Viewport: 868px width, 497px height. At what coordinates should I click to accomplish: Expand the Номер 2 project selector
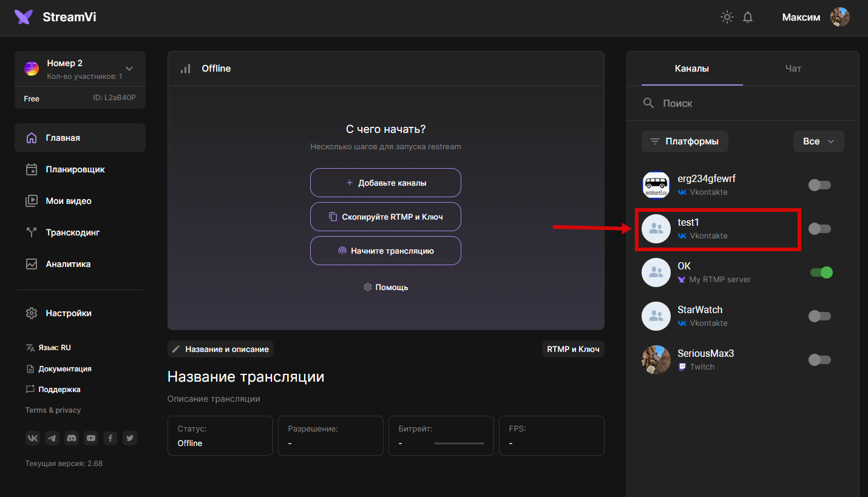click(129, 69)
